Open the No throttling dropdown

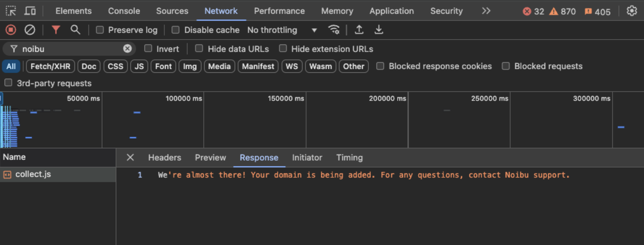coord(282,30)
